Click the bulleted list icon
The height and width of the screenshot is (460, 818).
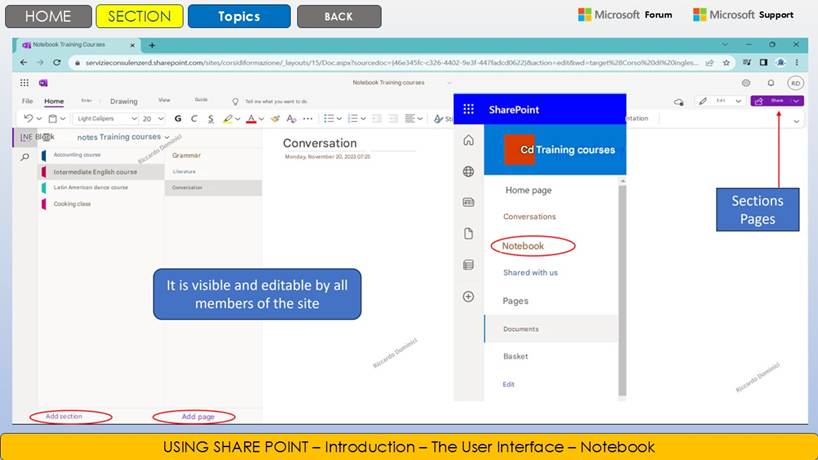(x=328, y=119)
